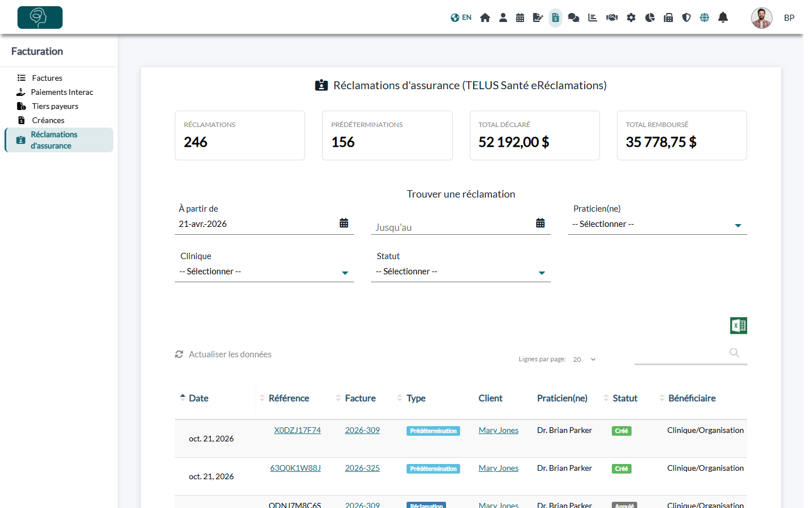Open reference link X0DZJ17F74

(297, 430)
